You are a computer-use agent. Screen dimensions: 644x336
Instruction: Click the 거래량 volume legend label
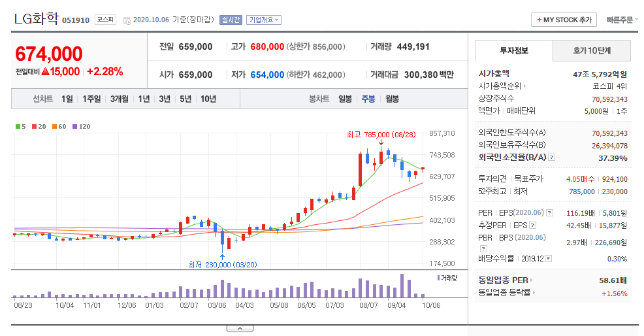447,278
